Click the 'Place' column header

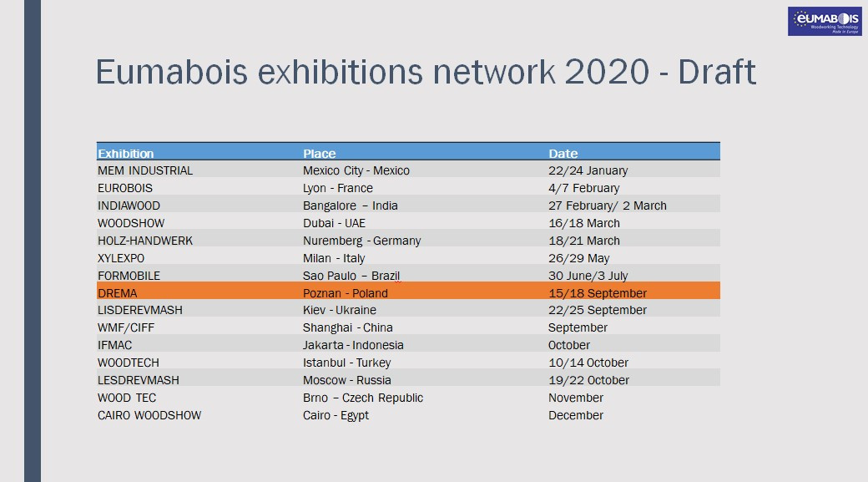(320, 154)
